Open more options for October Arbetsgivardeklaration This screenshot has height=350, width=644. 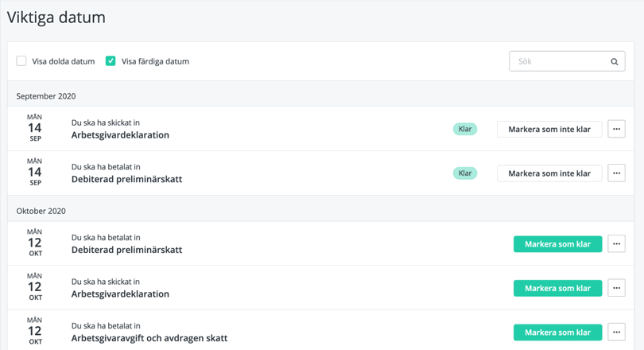(616, 288)
